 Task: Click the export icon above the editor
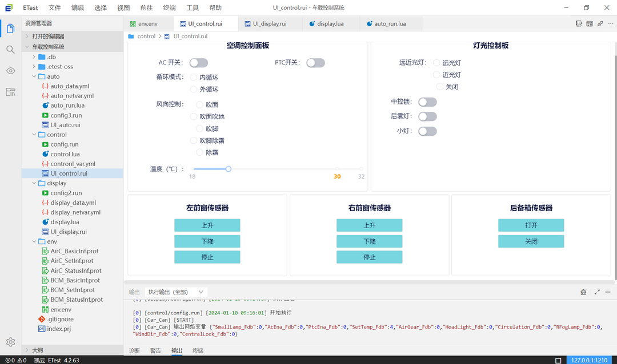pos(578,23)
